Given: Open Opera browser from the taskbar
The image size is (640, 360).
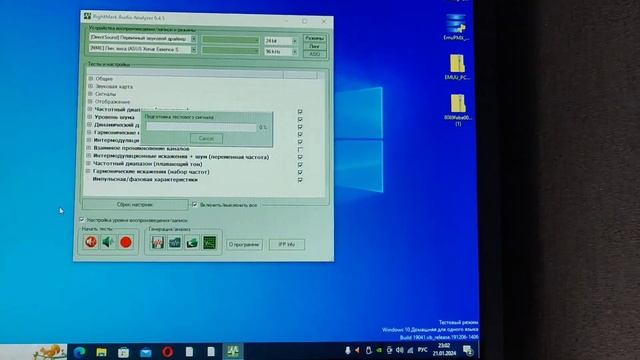Looking at the screenshot, I should (x=168, y=351).
